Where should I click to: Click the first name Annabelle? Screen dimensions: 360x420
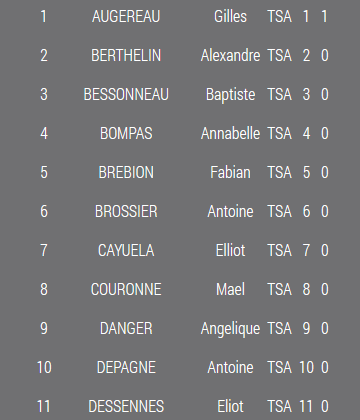pos(230,133)
